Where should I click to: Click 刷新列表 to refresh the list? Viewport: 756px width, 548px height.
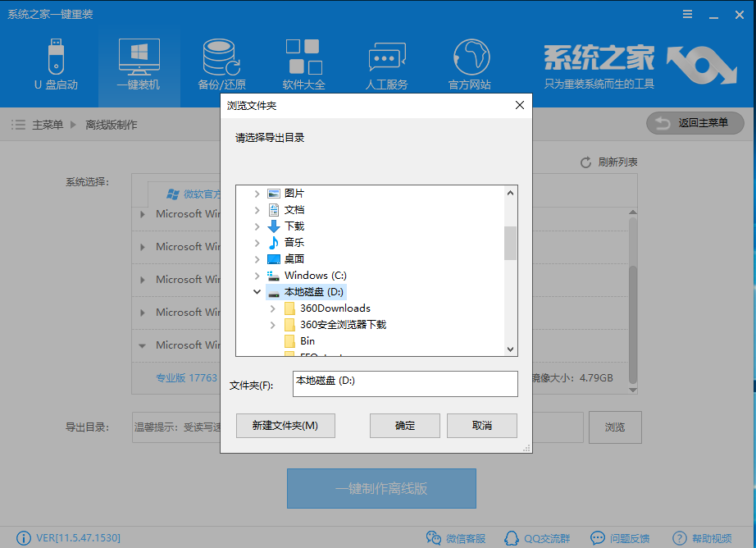[x=617, y=162]
